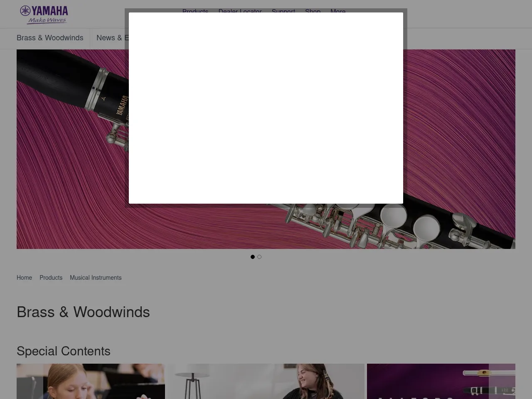This screenshot has width=532, height=399.
Task: Click the Home breadcrumb link
Action: click(24, 278)
